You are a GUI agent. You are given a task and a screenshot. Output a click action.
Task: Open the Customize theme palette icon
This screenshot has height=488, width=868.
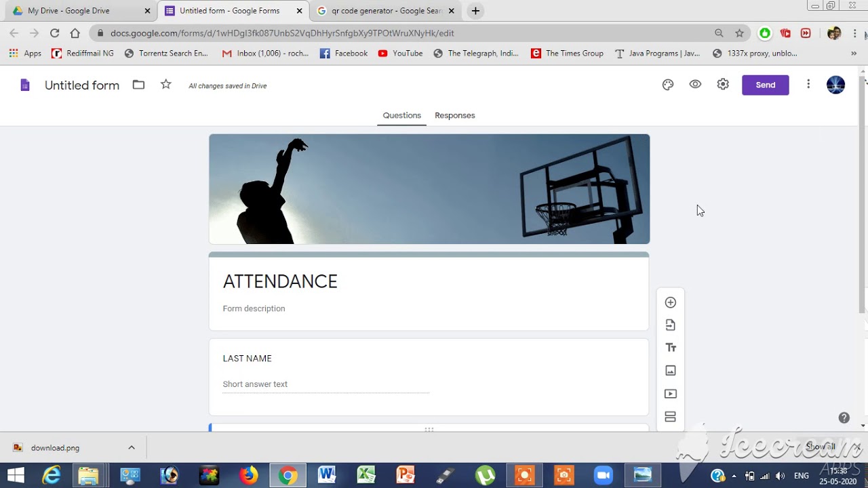(x=668, y=85)
